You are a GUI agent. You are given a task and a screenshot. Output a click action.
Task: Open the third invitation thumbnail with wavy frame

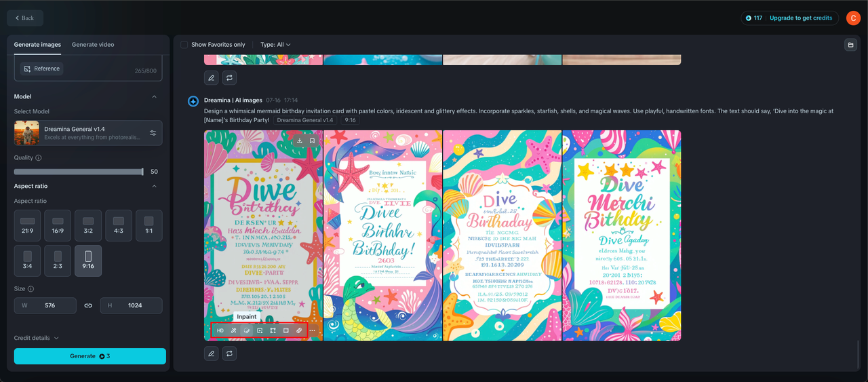point(502,235)
